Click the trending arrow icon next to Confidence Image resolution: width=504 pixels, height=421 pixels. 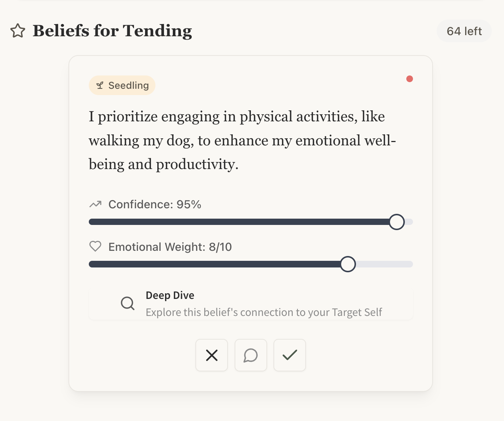(95, 204)
